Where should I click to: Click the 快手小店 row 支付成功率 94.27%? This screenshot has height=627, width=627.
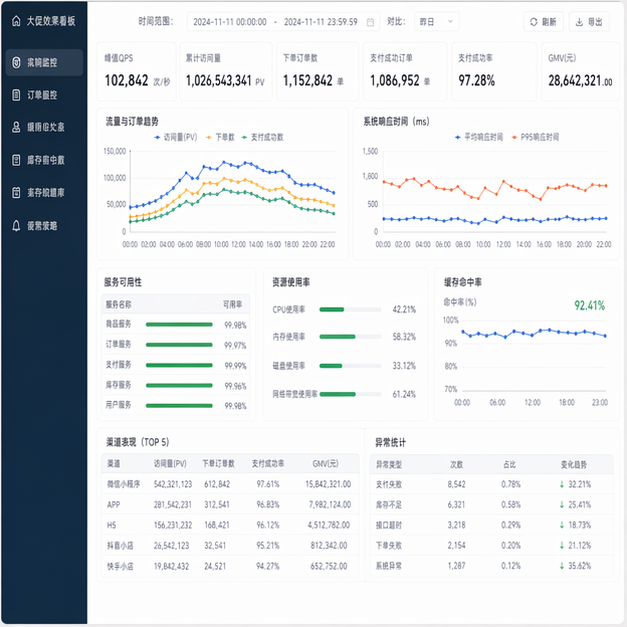[268, 566]
